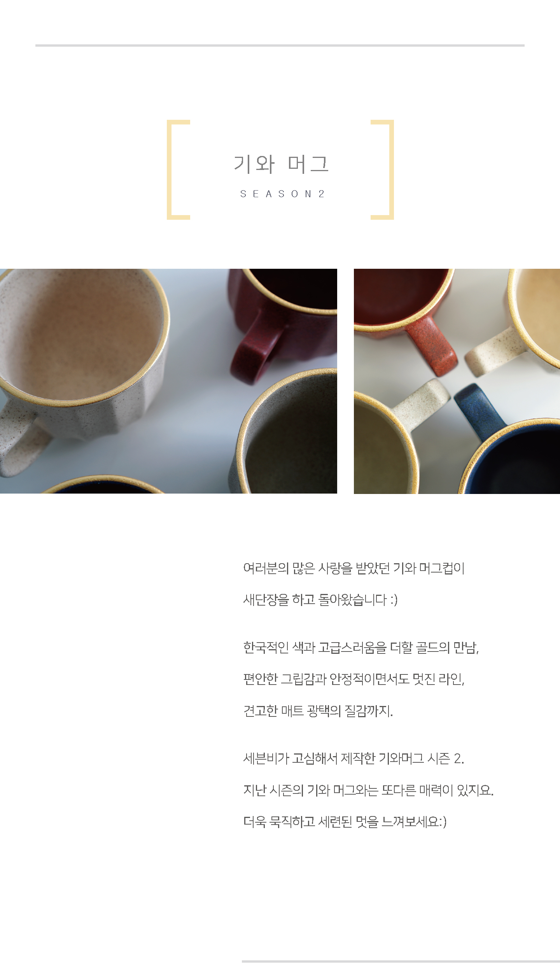Screen dimensions: 560x972
Task: Click the line 견고한 매트 광택의 질감까지
Action: pos(318,711)
